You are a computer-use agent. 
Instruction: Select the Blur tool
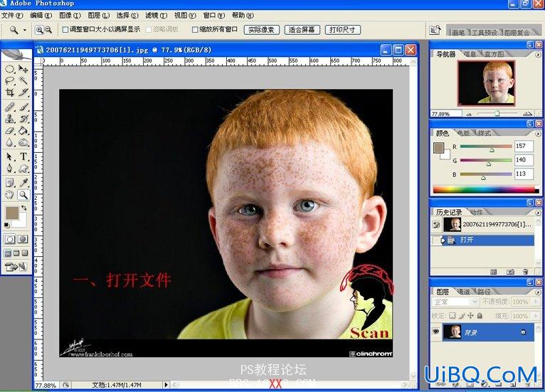click(x=9, y=142)
